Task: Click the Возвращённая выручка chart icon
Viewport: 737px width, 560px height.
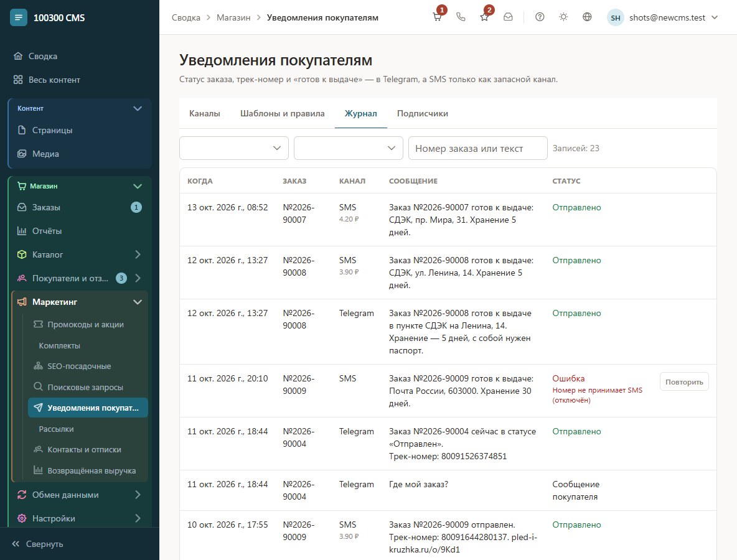Action: [x=38, y=470]
